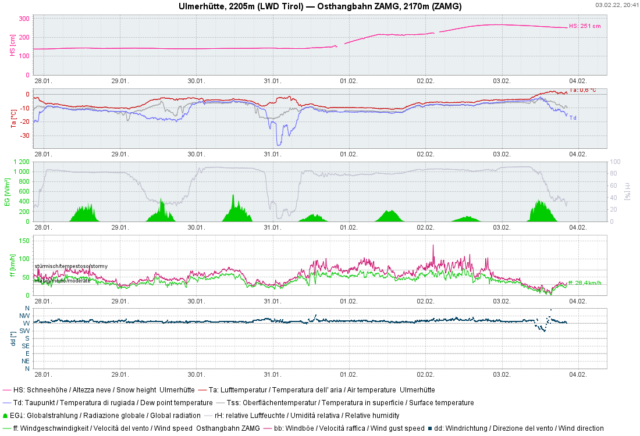
Task: Click the NE label on wind direction axis
Action: tap(25, 361)
